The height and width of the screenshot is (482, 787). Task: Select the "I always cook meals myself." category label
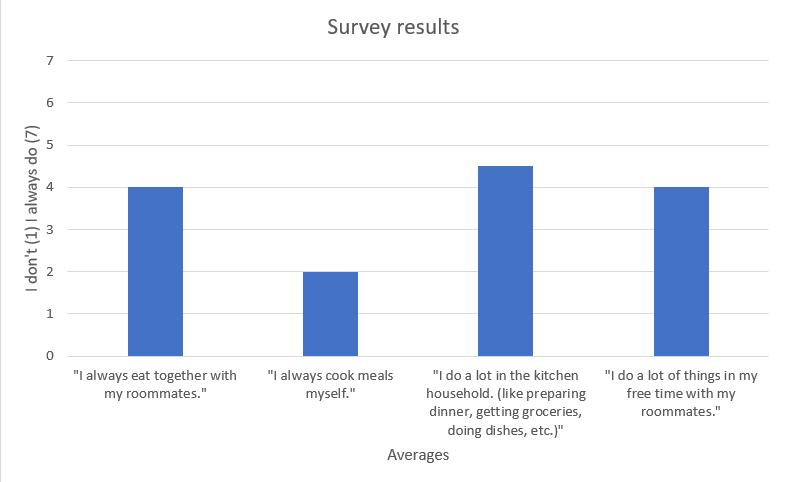pyautogui.click(x=330, y=385)
